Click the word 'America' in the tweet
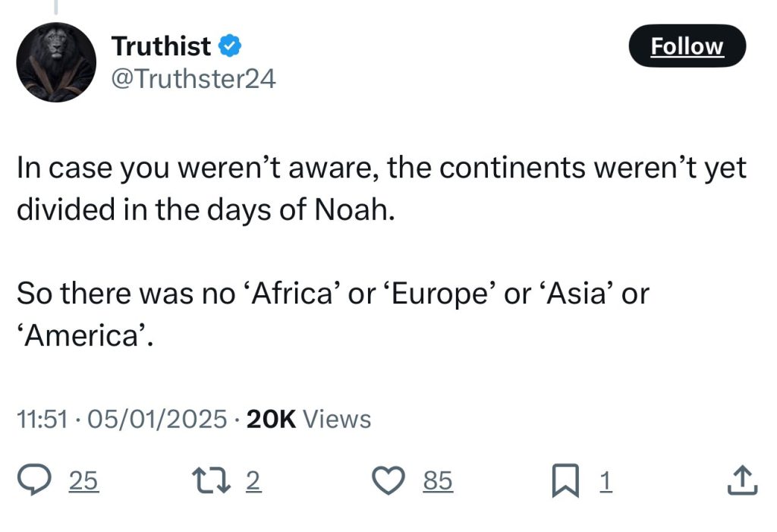 point(81,335)
